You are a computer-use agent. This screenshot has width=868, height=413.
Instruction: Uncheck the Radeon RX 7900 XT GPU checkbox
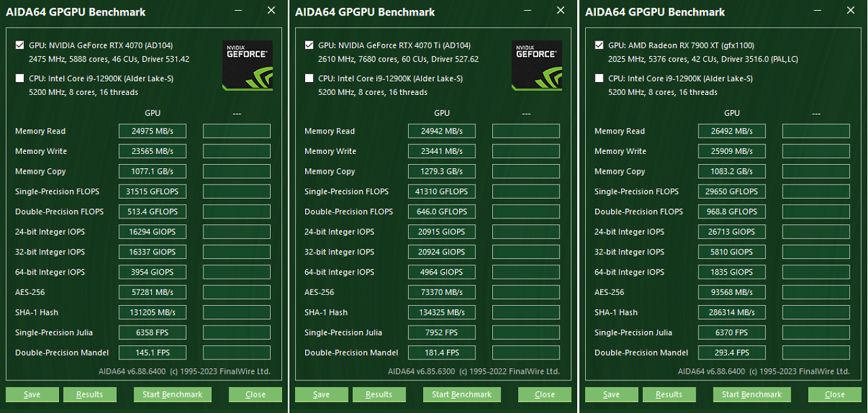click(x=599, y=45)
